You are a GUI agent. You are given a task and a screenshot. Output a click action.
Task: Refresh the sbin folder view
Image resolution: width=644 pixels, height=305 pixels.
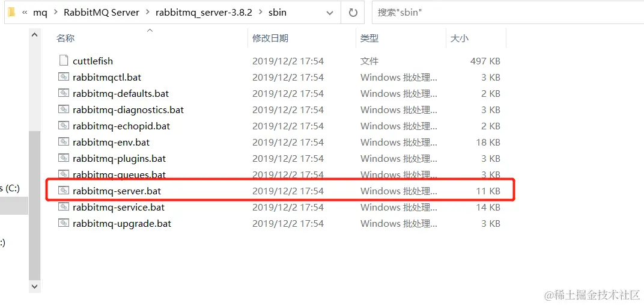point(353,12)
